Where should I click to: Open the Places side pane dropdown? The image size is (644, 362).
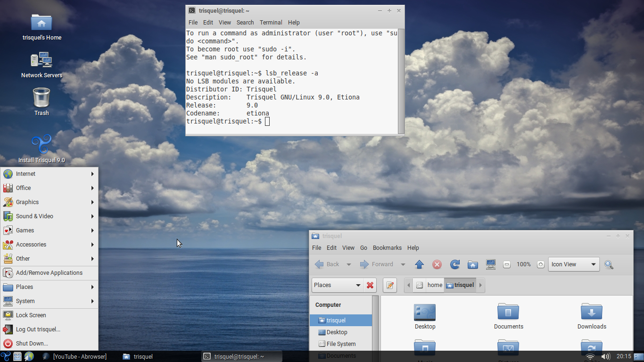[x=337, y=285]
